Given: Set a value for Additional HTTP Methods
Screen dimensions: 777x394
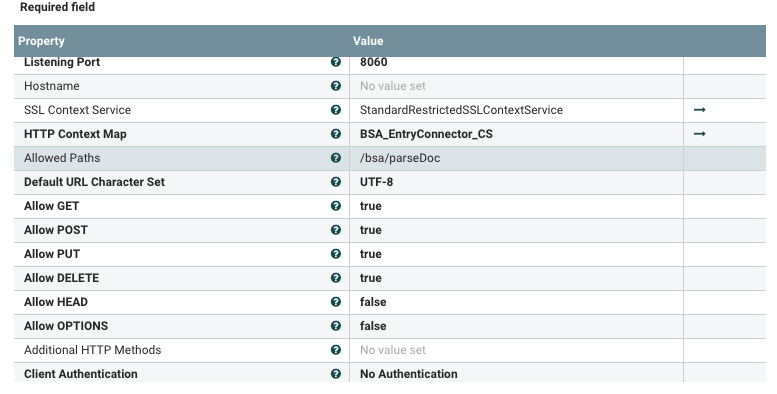Looking at the screenshot, I should click(516, 350).
